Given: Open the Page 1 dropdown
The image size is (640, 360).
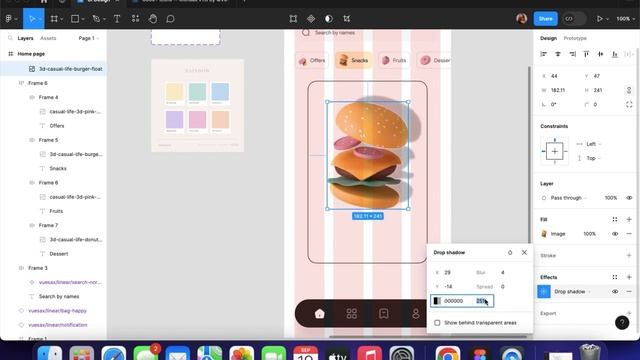Looking at the screenshot, I should [89, 38].
